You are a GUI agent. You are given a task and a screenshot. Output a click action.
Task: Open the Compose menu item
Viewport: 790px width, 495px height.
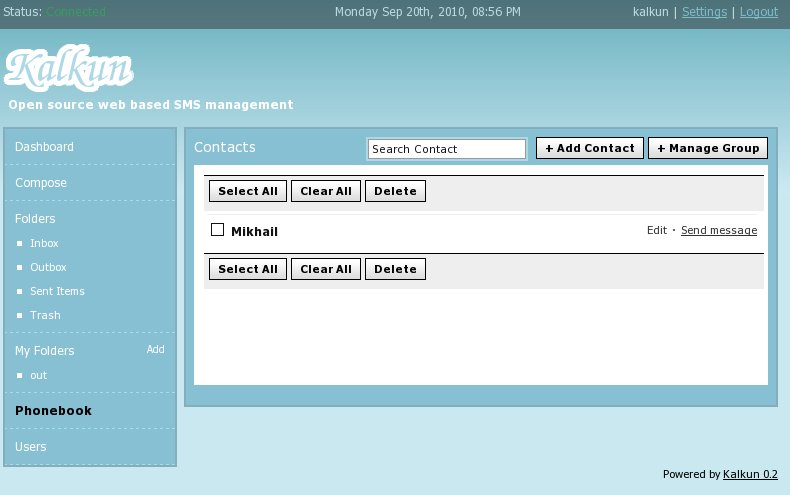click(x=41, y=182)
